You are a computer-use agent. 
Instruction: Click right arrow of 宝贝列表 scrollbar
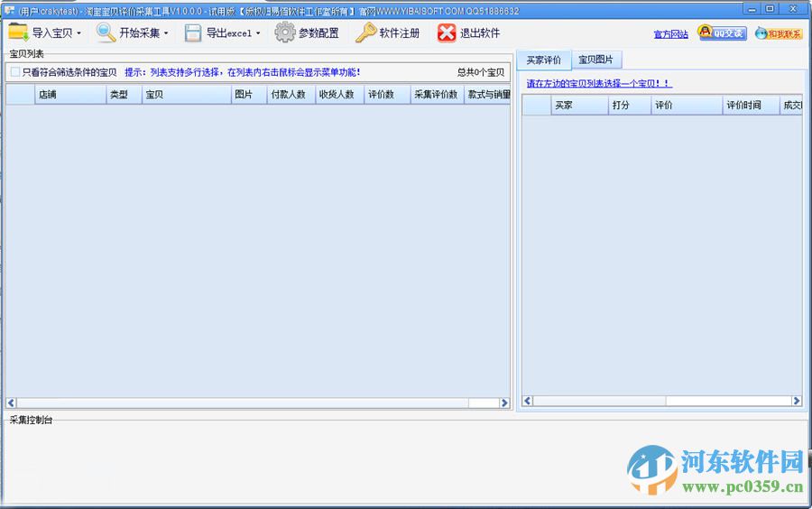[504, 403]
